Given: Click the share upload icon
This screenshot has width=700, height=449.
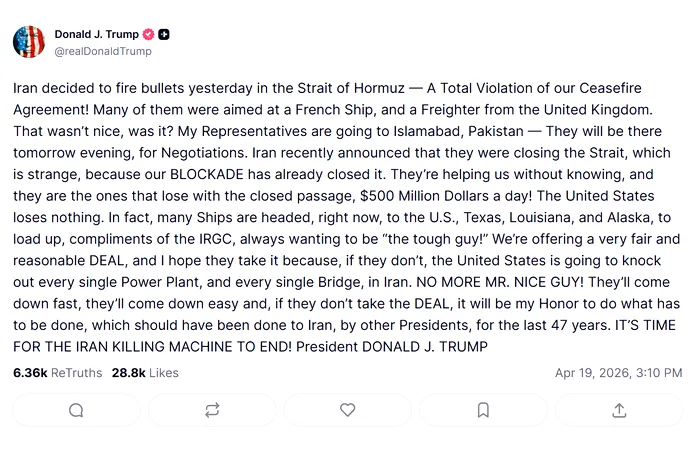Looking at the screenshot, I should coord(619,410).
